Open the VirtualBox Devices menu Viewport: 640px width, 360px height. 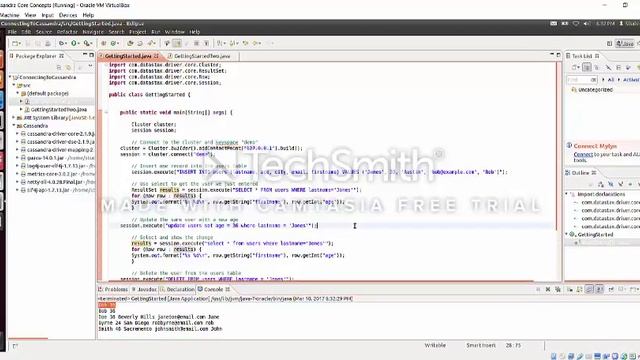point(68,15)
